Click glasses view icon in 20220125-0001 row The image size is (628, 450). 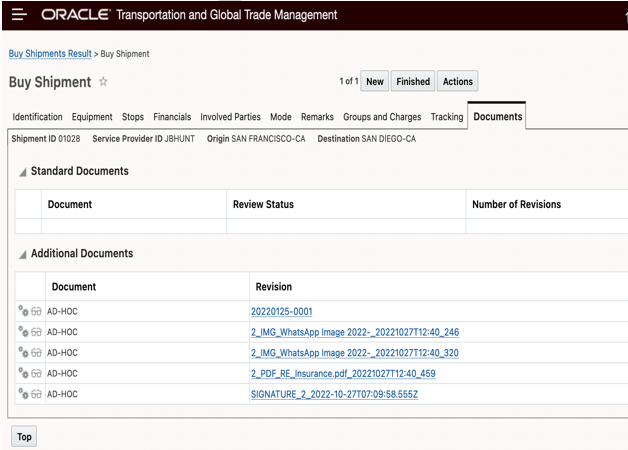pos(36,311)
